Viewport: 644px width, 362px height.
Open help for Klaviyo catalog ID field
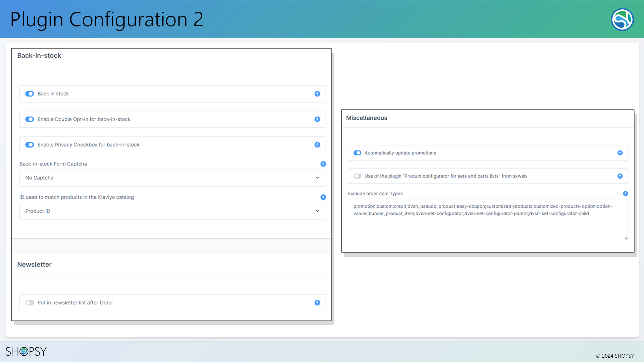(323, 197)
